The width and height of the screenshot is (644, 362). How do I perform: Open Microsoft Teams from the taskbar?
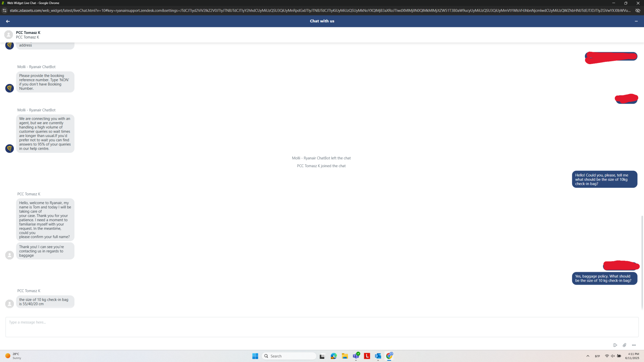coord(356,356)
